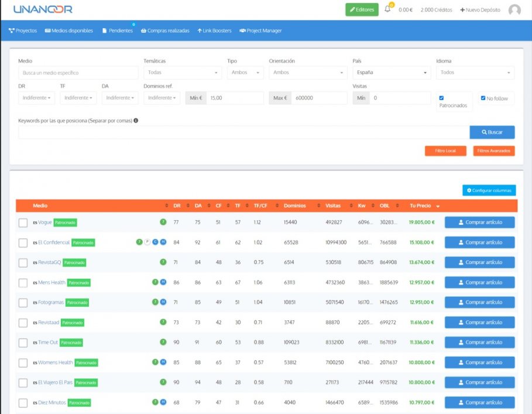Image resolution: width=532 pixels, height=414 pixels.
Task: Click the green badge in El Viajero El País row
Action: pos(163,382)
